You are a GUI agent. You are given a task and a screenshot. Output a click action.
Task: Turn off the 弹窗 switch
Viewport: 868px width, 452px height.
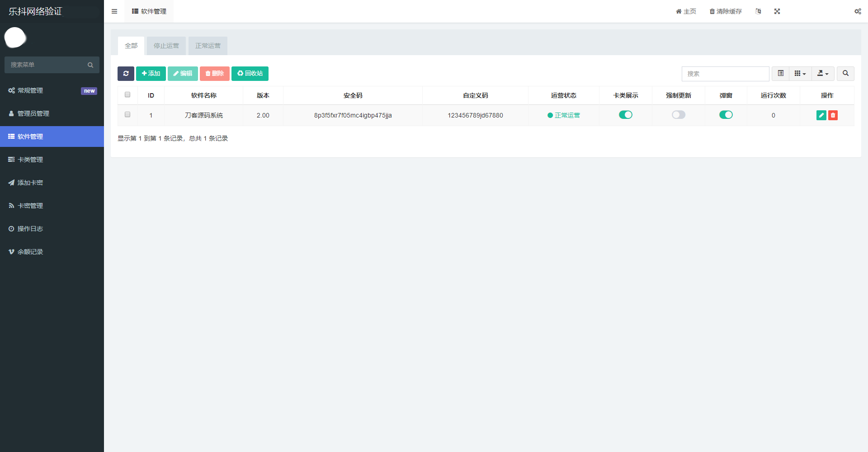pyautogui.click(x=726, y=115)
